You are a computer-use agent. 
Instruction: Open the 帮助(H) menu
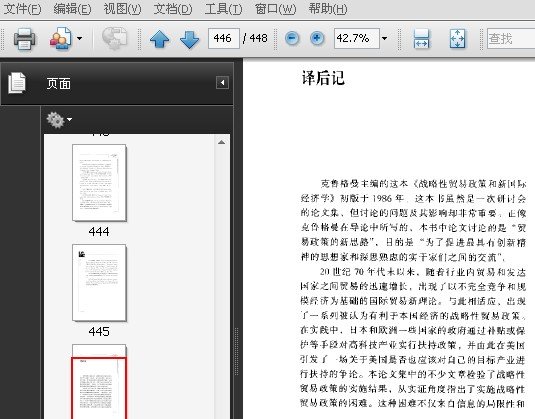coord(328,9)
